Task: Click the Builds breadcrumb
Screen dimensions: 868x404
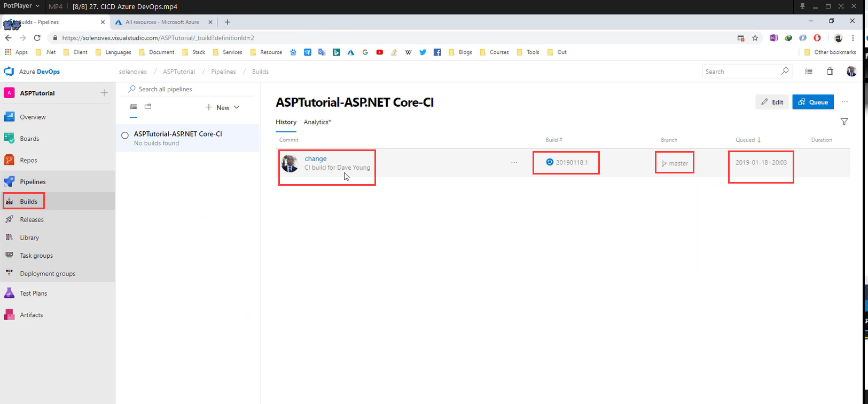Action: 260,72
